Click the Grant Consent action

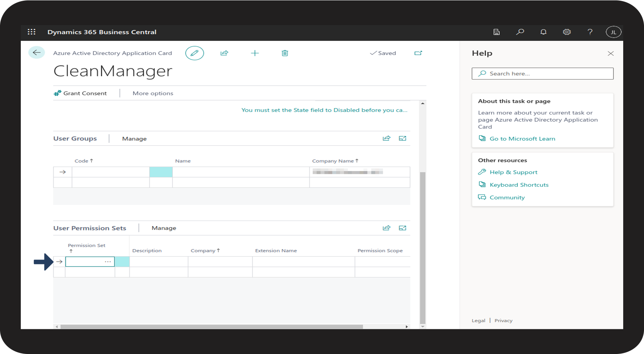click(80, 93)
